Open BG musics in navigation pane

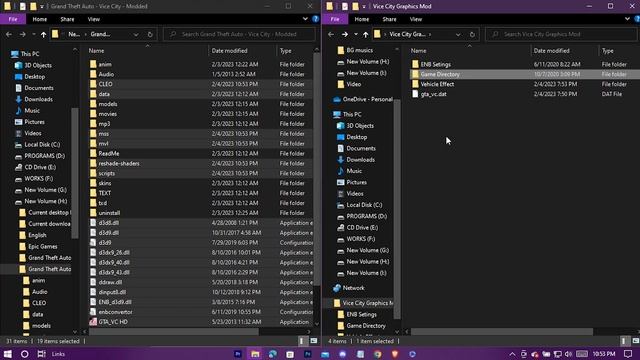(360, 50)
